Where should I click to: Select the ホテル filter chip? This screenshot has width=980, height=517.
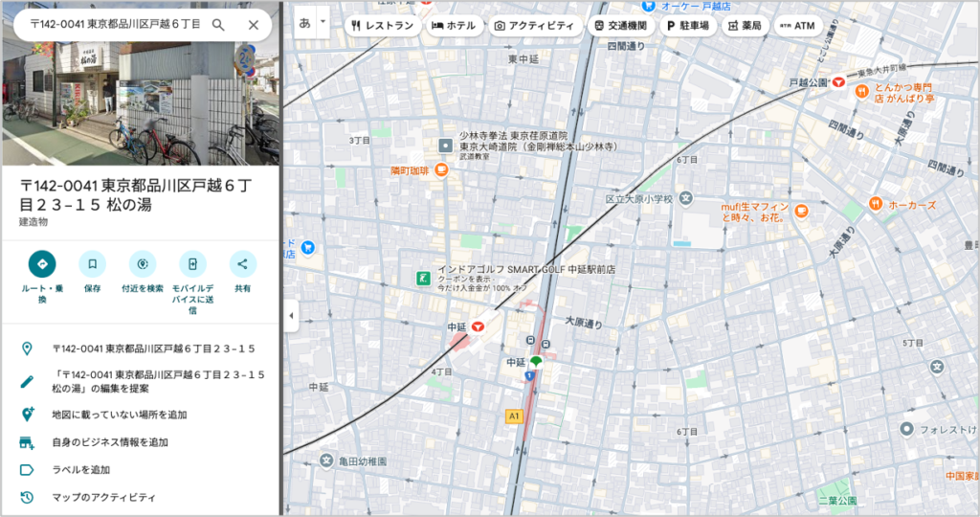pos(454,26)
